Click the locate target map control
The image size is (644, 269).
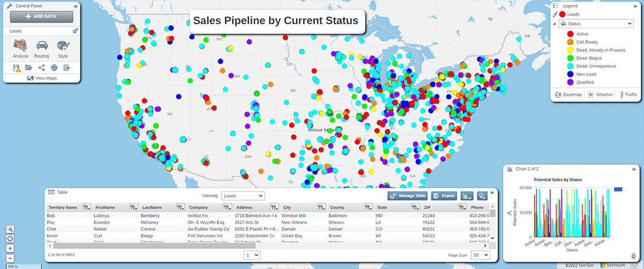click(x=10, y=239)
